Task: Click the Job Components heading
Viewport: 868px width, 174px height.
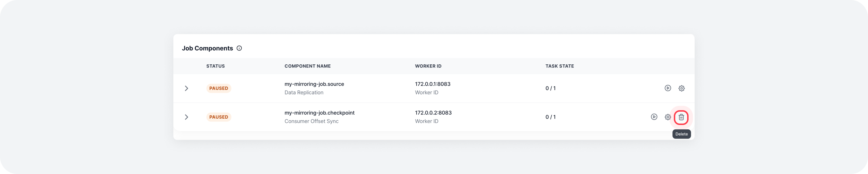Action: pyautogui.click(x=207, y=48)
